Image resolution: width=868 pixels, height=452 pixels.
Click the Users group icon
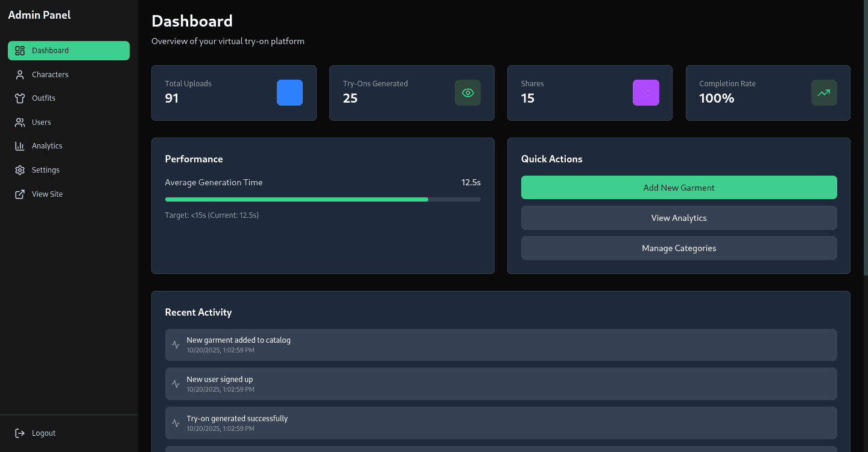coord(20,123)
